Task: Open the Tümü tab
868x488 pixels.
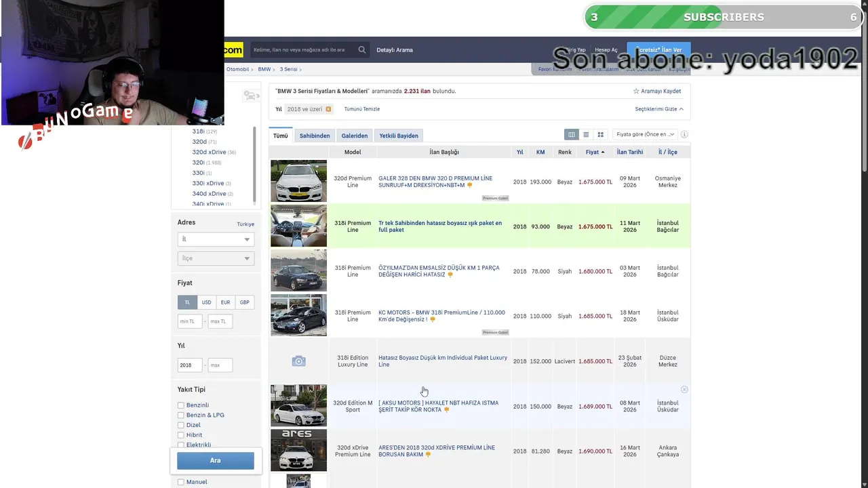Action: pyautogui.click(x=281, y=136)
